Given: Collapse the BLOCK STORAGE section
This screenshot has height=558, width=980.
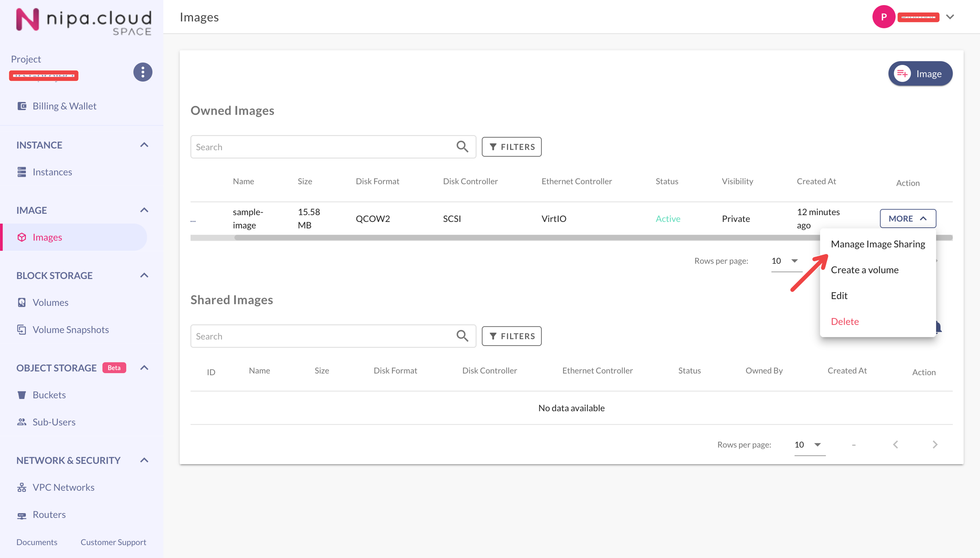Looking at the screenshot, I should click(144, 275).
